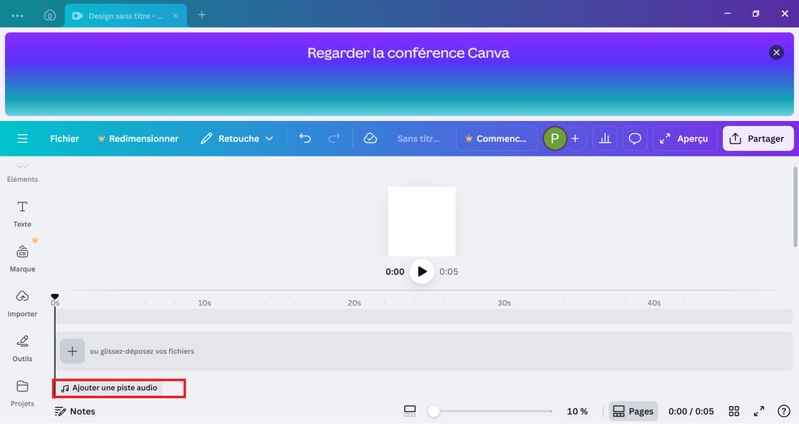This screenshot has width=799, height=424.
Task: Open Regarder la conférence Canva link
Action: click(408, 53)
